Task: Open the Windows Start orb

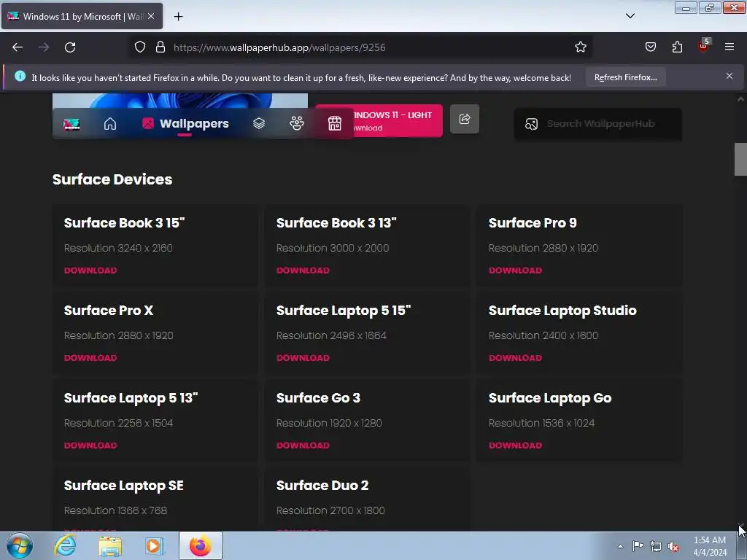Action: (20, 545)
